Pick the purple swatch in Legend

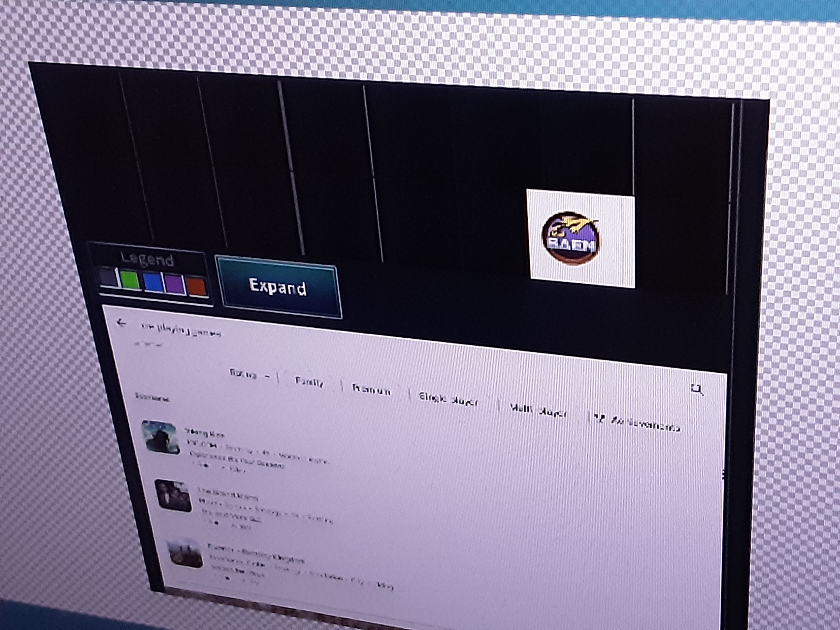point(174,284)
